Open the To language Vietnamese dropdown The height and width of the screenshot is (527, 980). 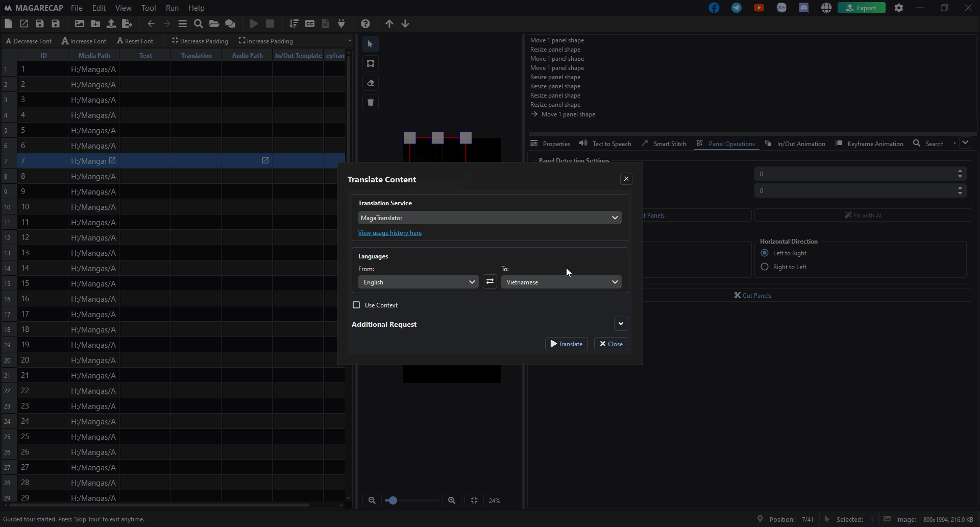561,282
